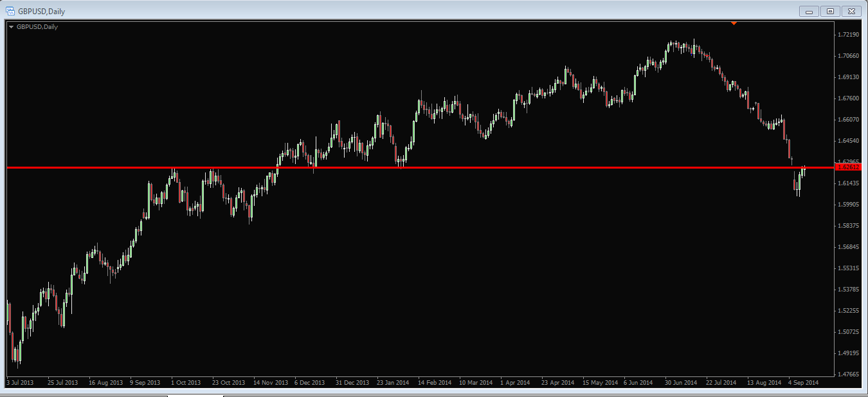Click date label 3 Jul 2013
868x397 pixels.
[x=20, y=382]
